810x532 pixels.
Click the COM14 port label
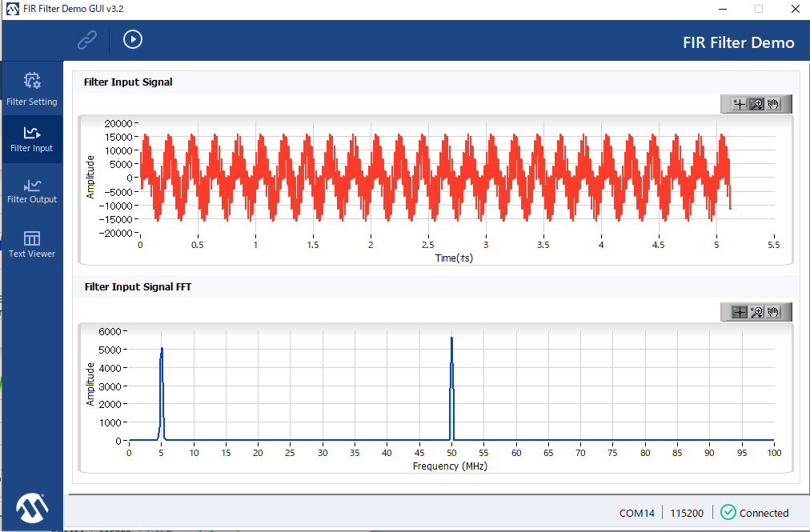[x=636, y=513]
